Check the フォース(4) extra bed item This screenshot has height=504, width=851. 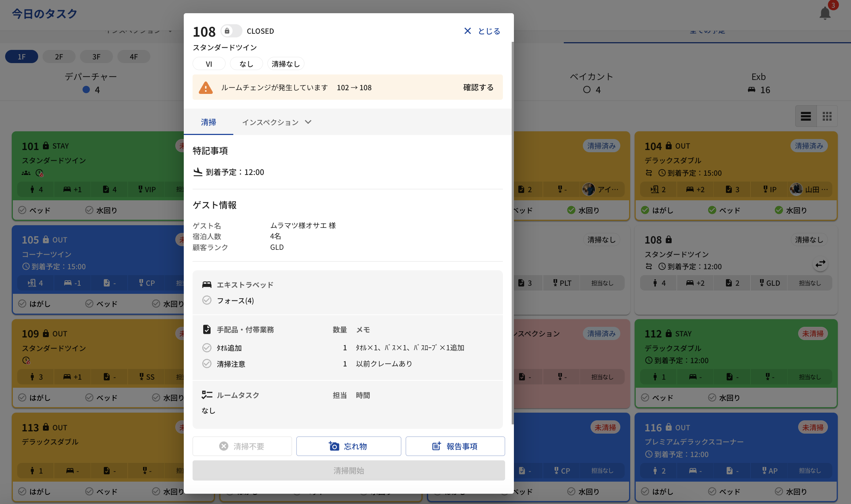coord(207,300)
